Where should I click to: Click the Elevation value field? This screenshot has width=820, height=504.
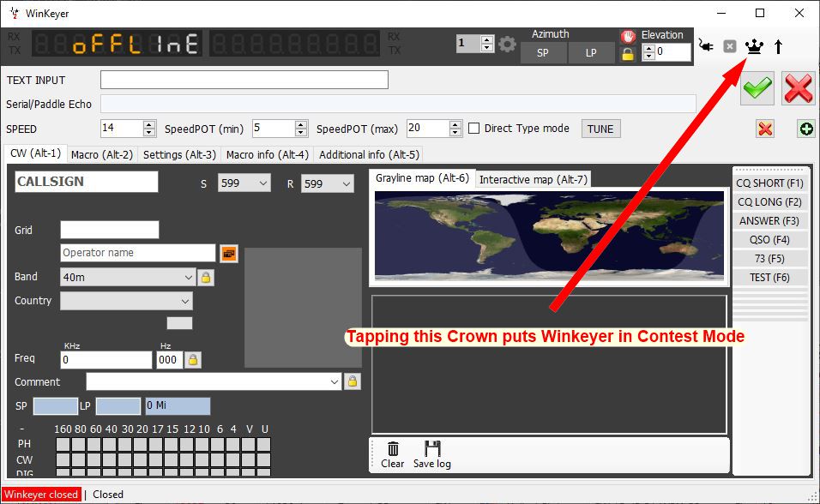pyautogui.click(x=673, y=51)
